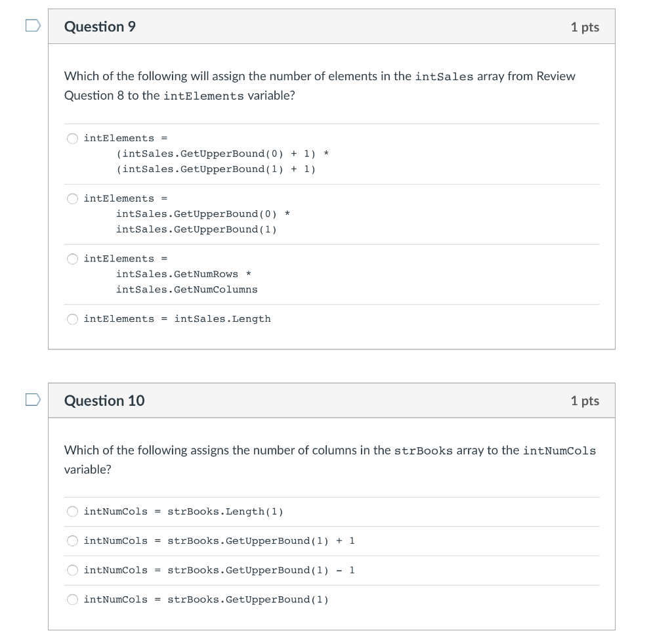Click the strBooks code word in Question 10 prompt

423,451
